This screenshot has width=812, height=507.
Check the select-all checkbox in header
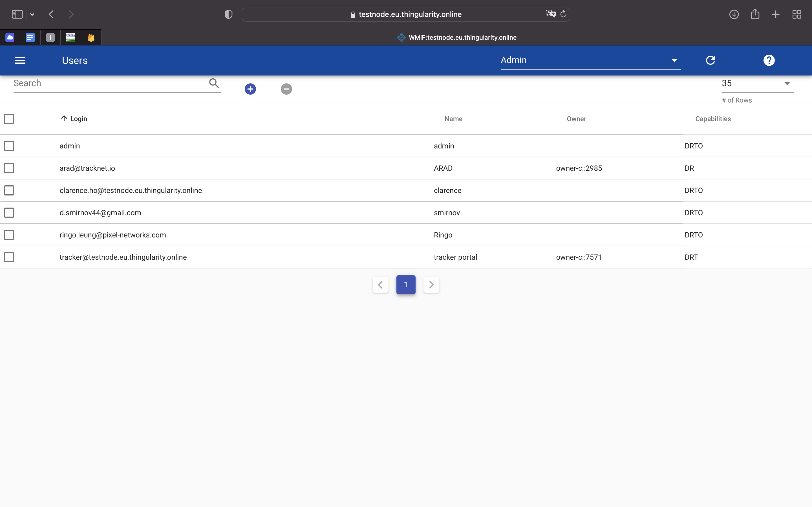click(9, 119)
